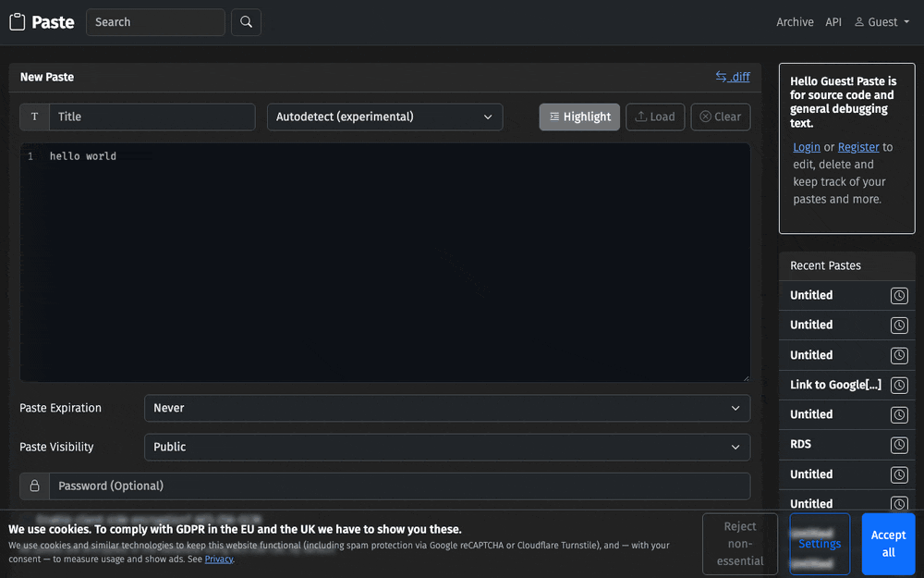Click the T icon beside the Title field
The image size is (924, 578).
click(35, 117)
